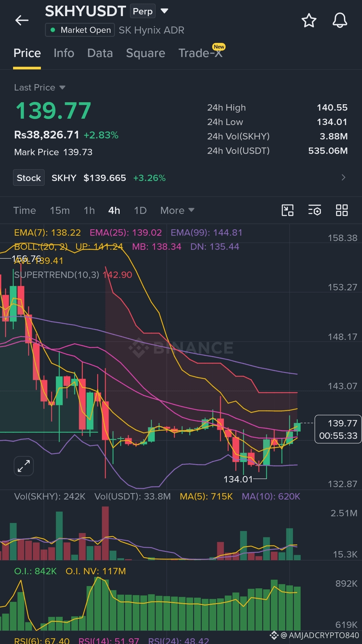
Task: Open price alerts via bell icon
Action: click(x=340, y=20)
